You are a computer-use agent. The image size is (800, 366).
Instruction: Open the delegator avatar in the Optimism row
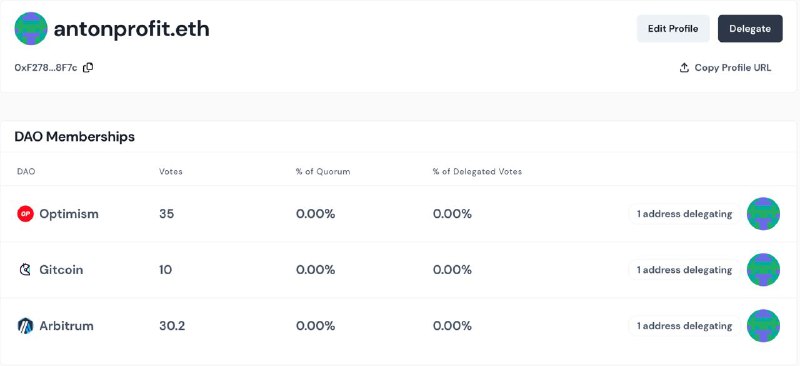[763, 214]
